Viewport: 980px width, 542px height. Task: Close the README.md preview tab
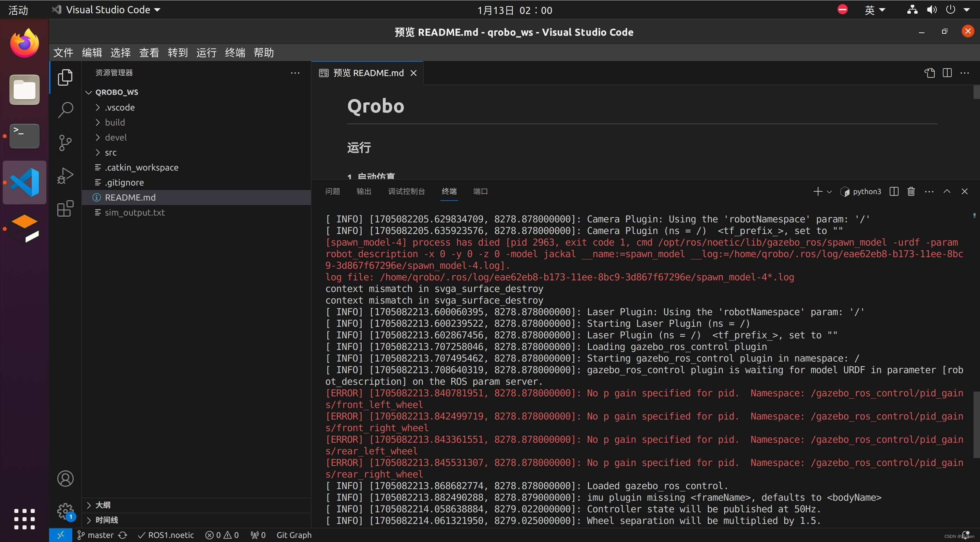(413, 73)
